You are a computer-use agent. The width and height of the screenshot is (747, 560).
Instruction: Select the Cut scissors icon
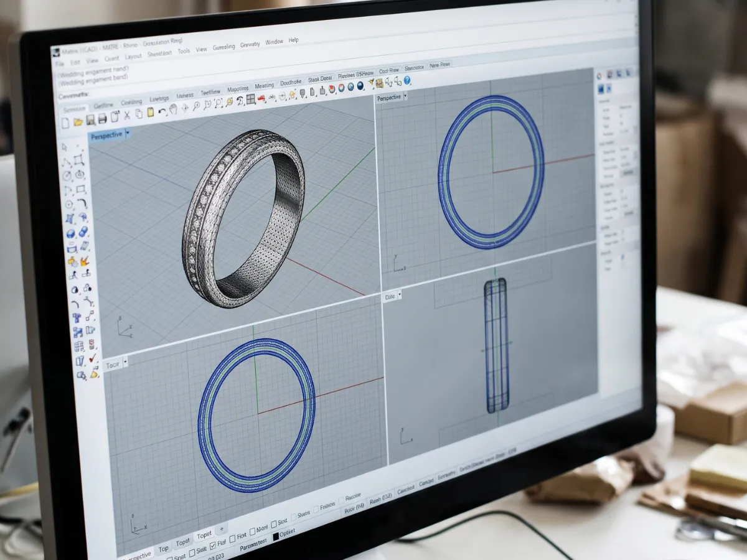(x=126, y=115)
